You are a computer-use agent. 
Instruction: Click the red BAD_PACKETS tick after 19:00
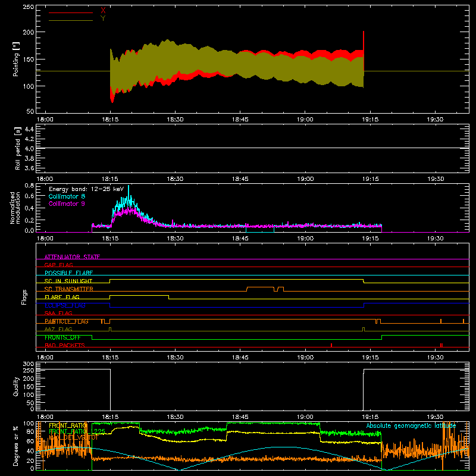pyautogui.click(x=331, y=345)
